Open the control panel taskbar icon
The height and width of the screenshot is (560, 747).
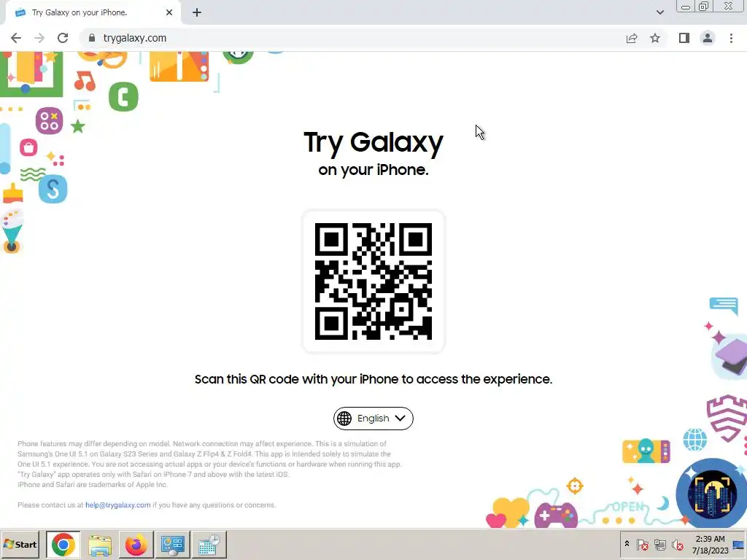172,545
